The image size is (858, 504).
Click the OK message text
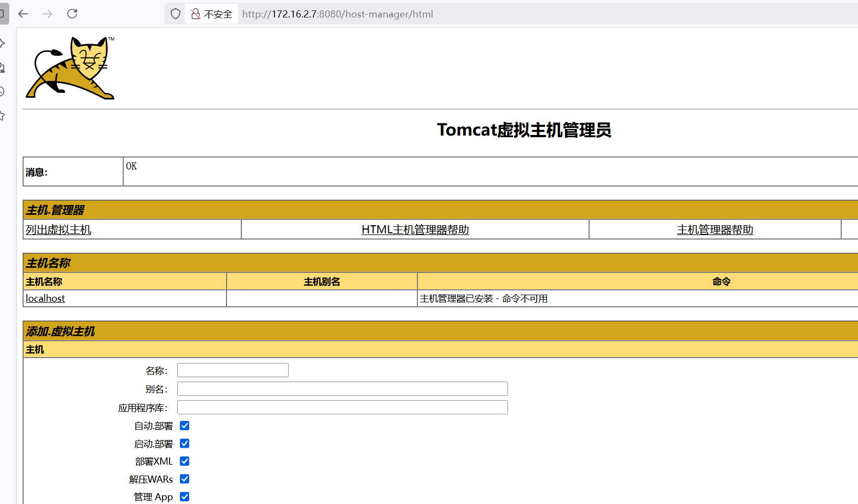coord(131,166)
